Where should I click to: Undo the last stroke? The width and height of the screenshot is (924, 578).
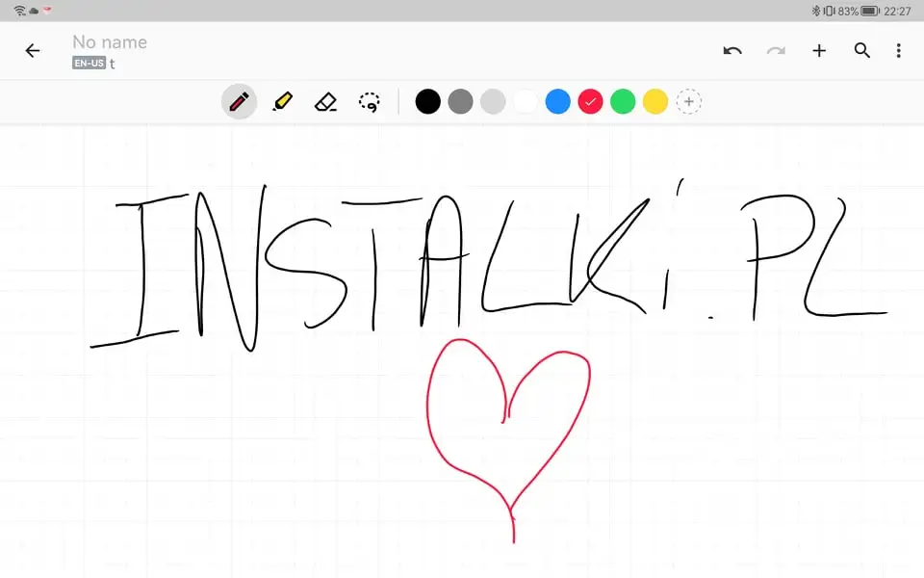(732, 51)
